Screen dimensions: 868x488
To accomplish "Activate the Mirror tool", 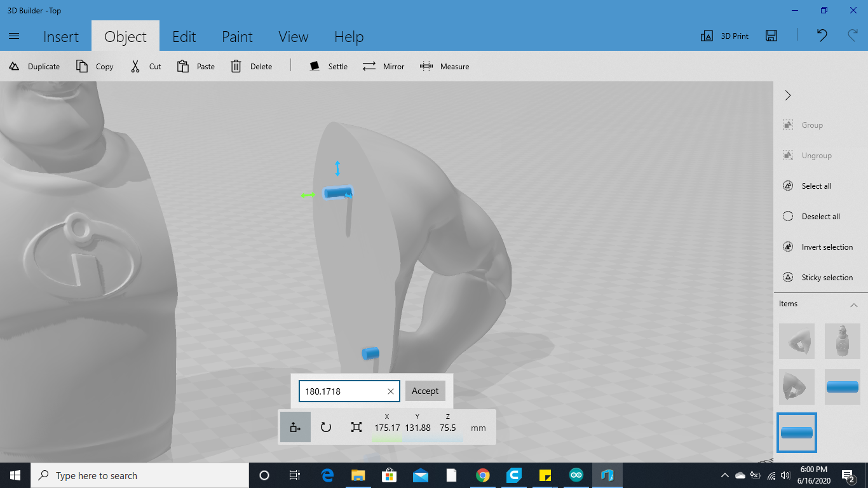I will pos(383,66).
